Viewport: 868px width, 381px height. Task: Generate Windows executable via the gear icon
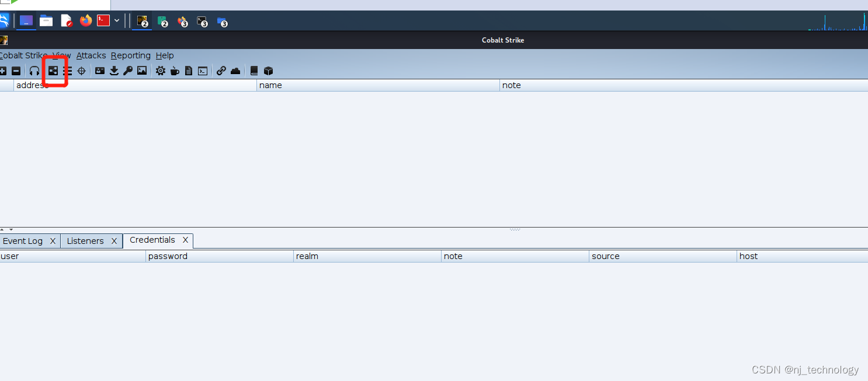click(x=161, y=71)
